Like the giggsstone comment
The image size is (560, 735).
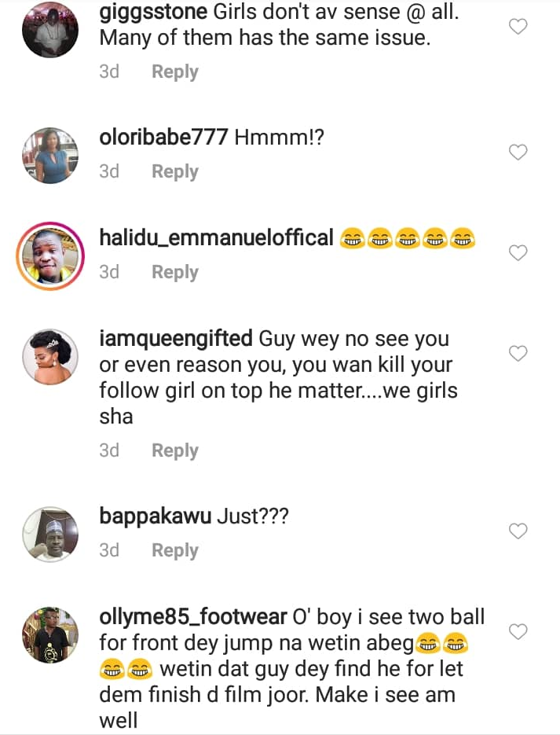518,28
